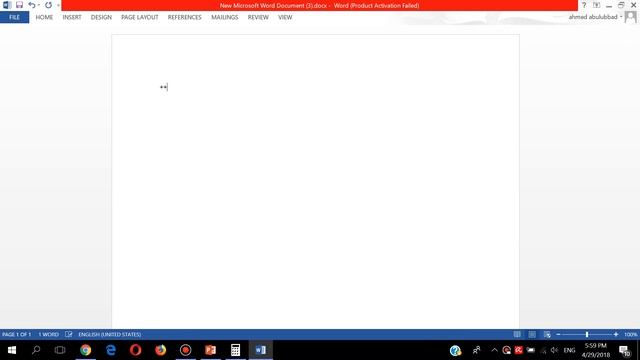Open the ahmed abulubbad account dropdown

(x=596, y=17)
